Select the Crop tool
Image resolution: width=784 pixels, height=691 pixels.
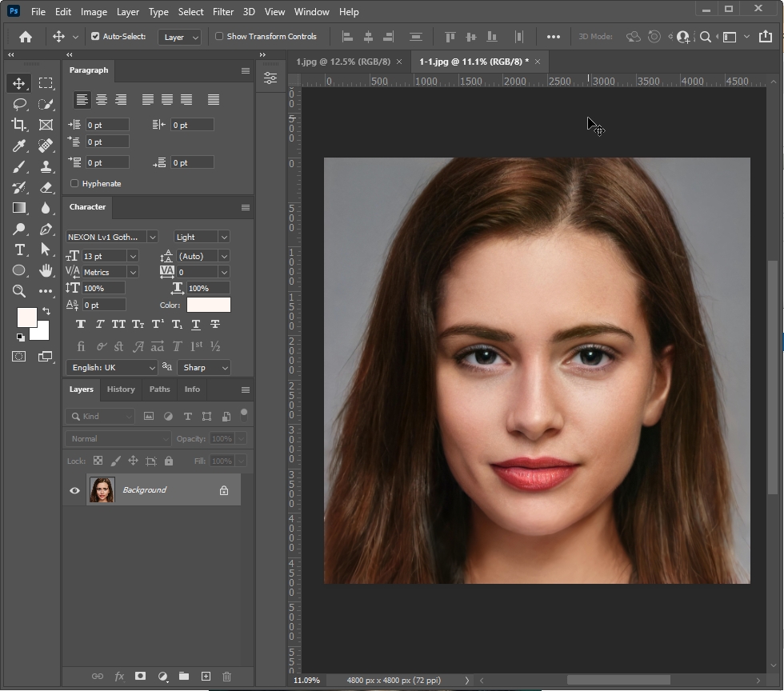[x=19, y=125]
